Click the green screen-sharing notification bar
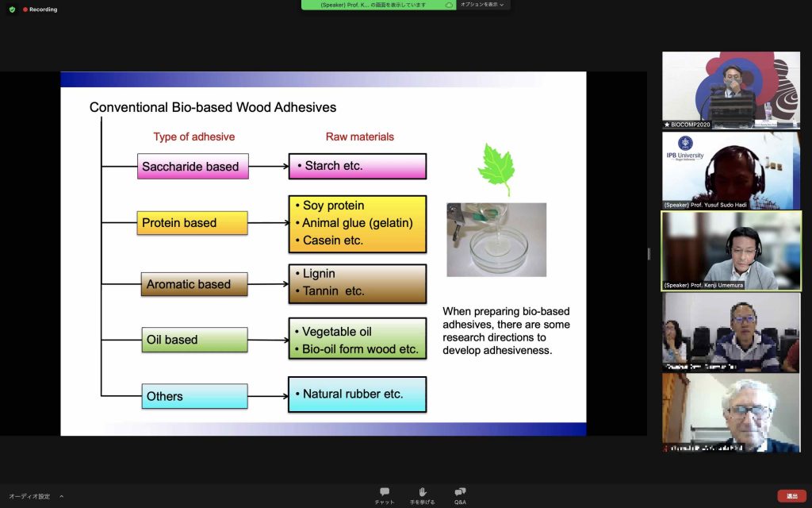The width and height of the screenshot is (812, 508). pyautogui.click(x=378, y=5)
